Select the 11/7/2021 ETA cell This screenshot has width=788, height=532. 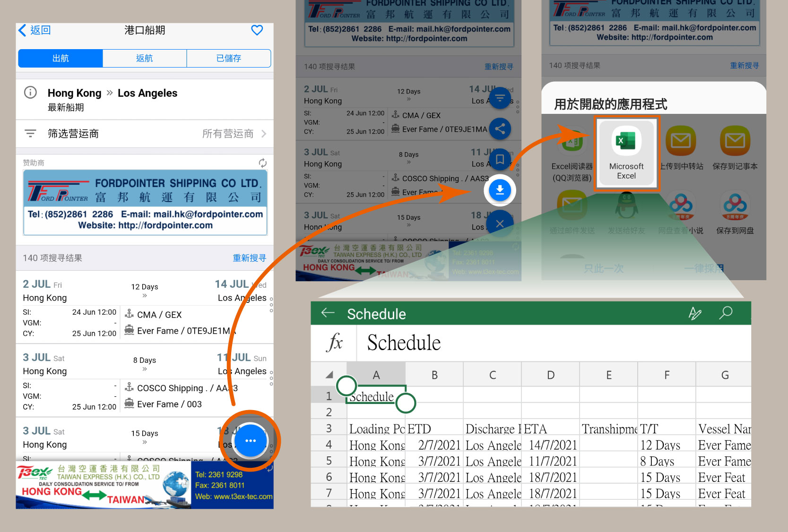pyautogui.click(x=551, y=461)
